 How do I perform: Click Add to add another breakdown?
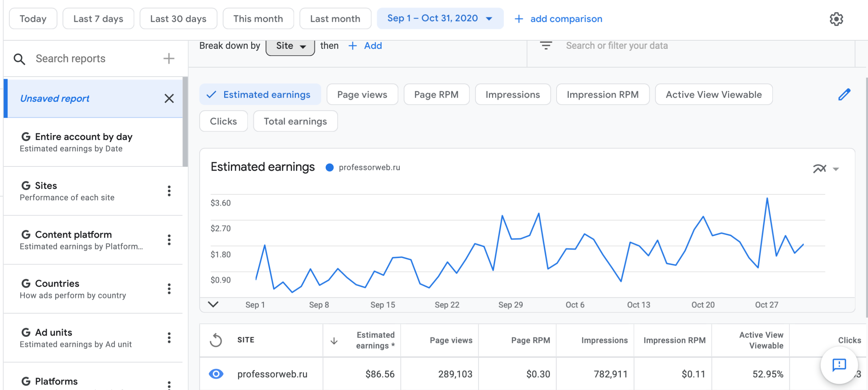click(373, 46)
